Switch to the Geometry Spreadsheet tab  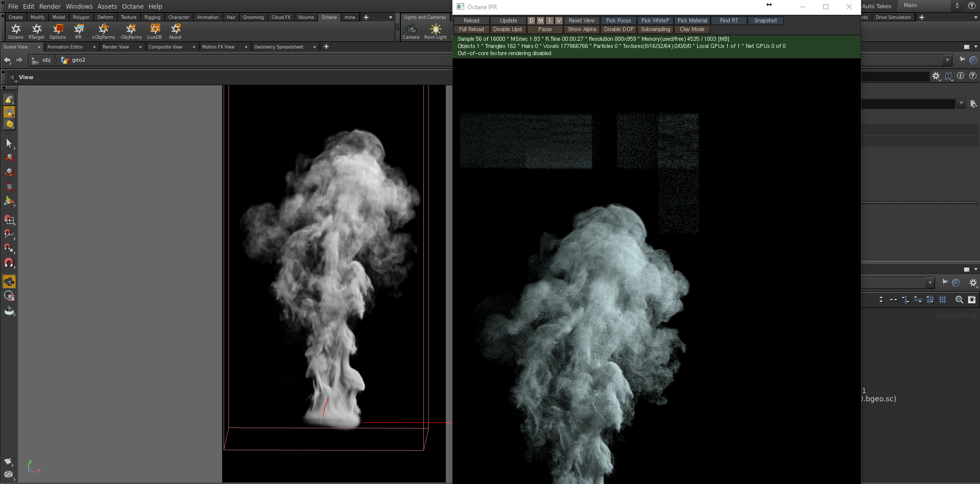click(x=278, y=47)
